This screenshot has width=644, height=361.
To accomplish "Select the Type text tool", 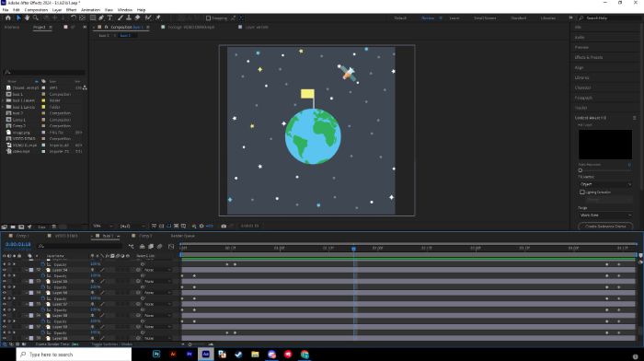I will [109, 17].
